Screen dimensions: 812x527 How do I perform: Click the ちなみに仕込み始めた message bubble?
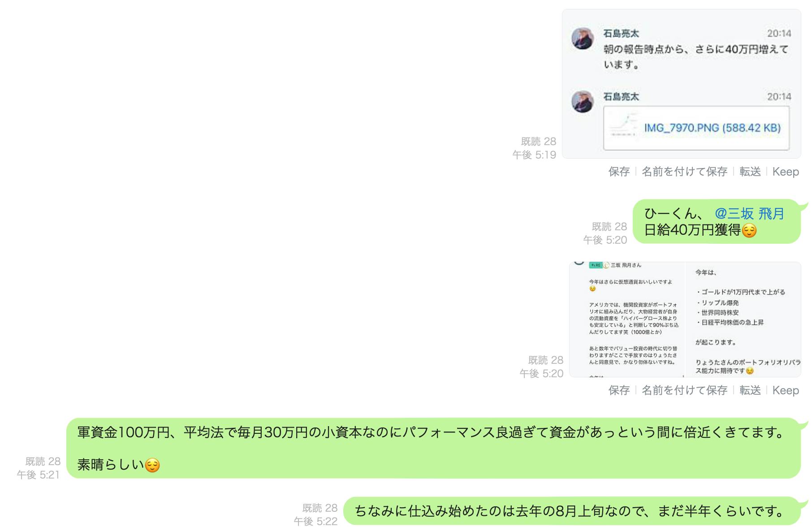pyautogui.click(x=572, y=511)
